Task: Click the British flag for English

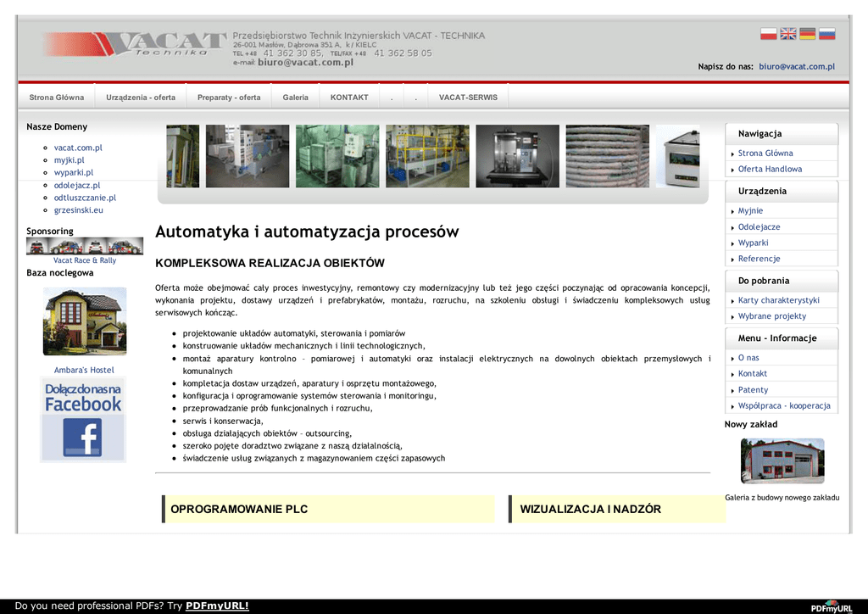Action: point(788,34)
